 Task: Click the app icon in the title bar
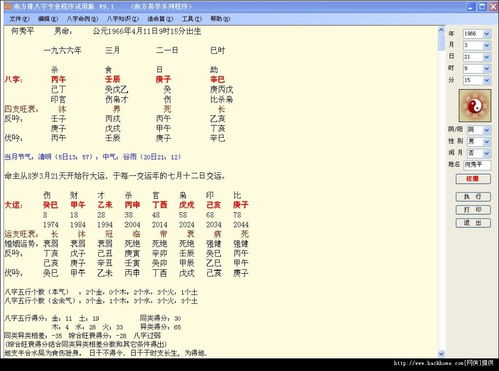pyautogui.click(x=8, y=6)
